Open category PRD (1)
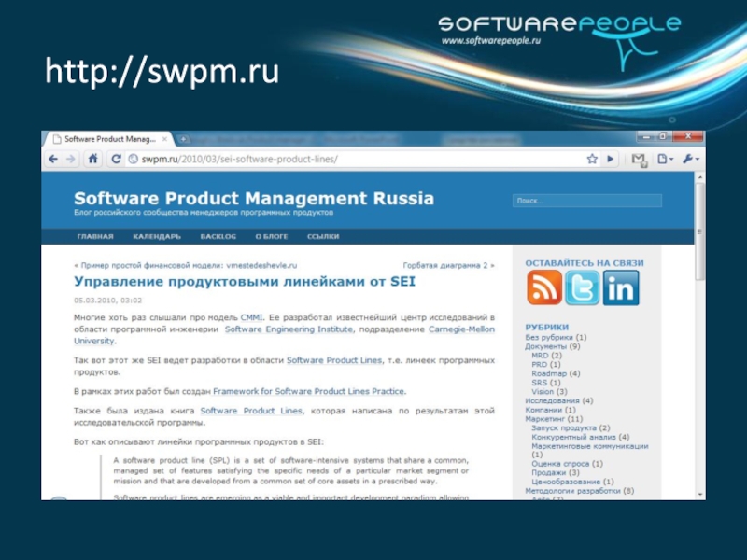This screenshot has height=560, width=747. tap(546, 364)
